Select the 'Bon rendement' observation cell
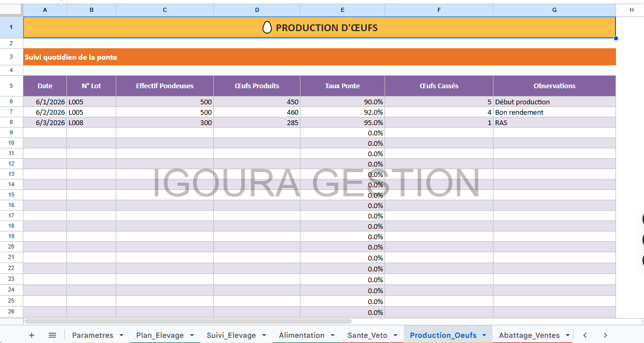 tap(555, 112)
